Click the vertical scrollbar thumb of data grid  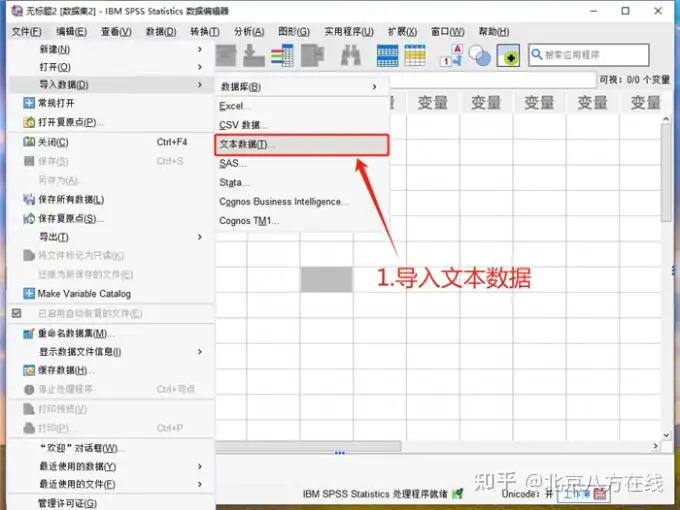click(x=666, y=173)
